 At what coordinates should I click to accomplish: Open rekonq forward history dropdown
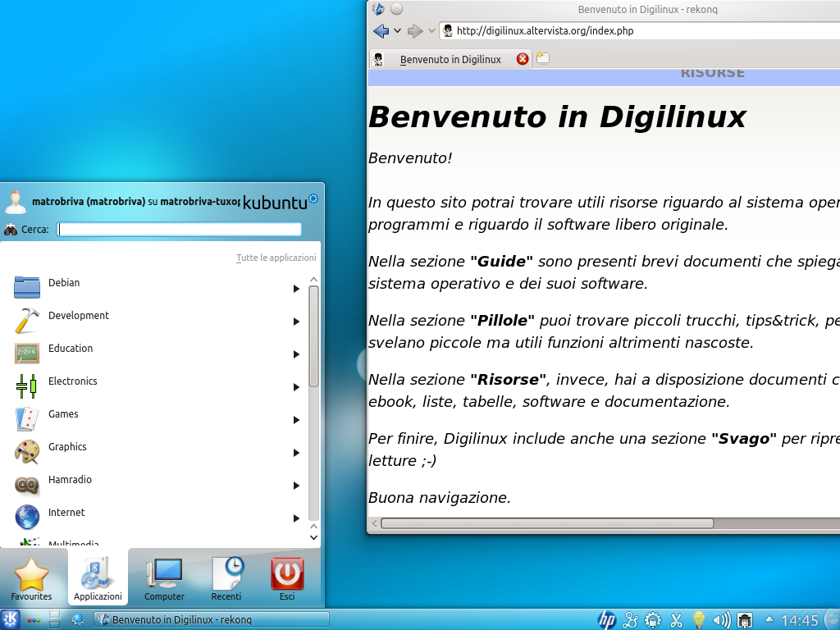(x=431, y=31)
